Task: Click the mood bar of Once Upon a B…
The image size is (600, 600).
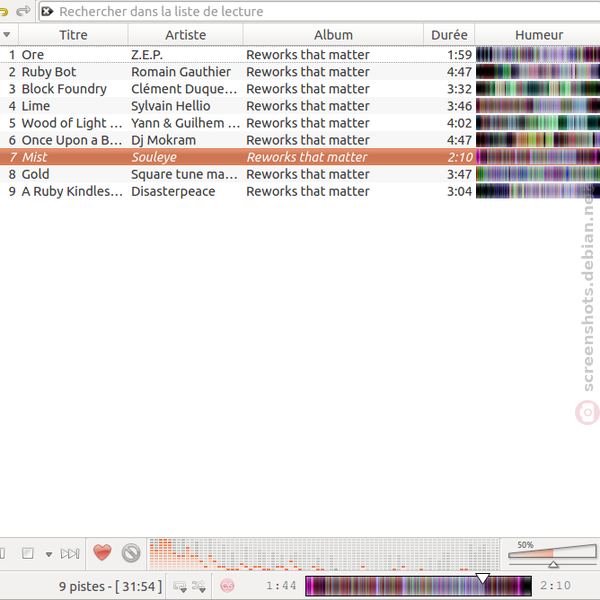Action: [x=538, y=140]
